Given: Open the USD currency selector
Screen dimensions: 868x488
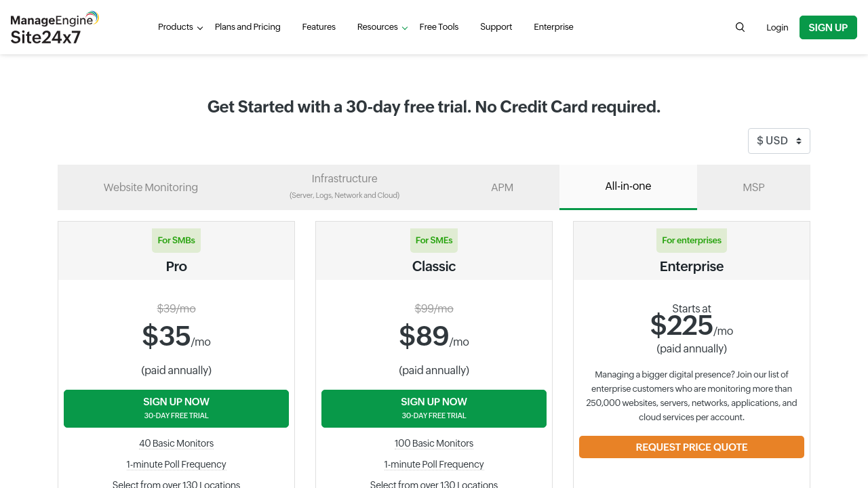Looking at the screenshot, I should pos(779,141).
